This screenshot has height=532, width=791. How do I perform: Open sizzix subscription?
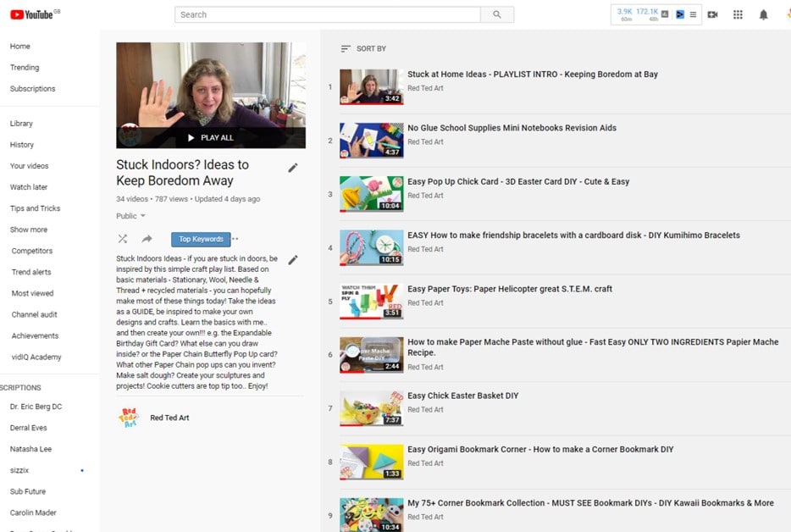pyautogui.click(x=19, y=470)
